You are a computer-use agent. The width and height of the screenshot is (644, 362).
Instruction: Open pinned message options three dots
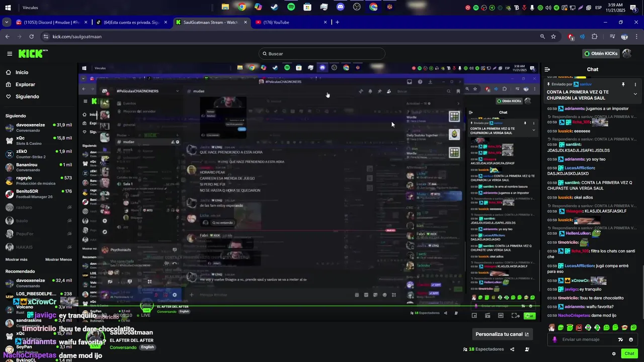point(635,84)
